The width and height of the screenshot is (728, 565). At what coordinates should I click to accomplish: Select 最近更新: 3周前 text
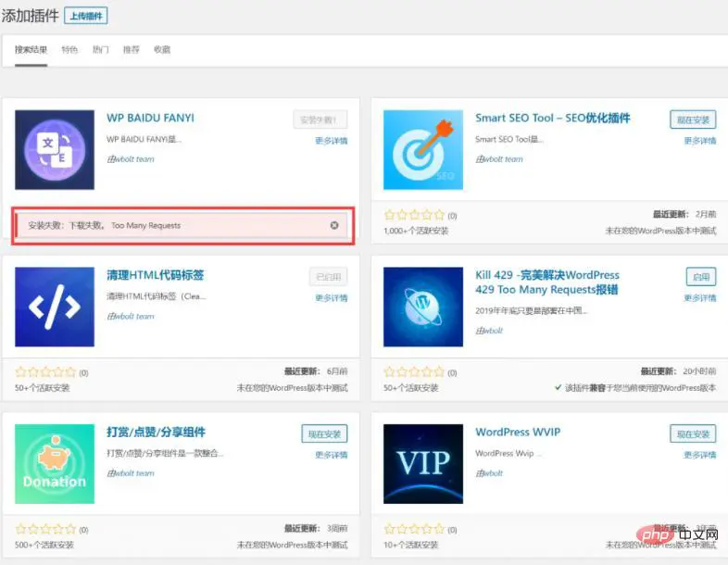[x=316, y=528]
